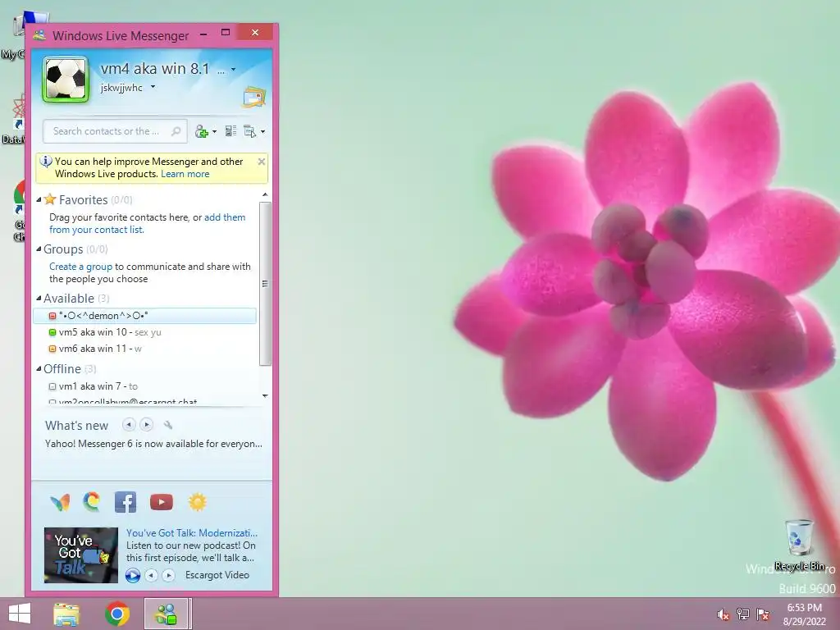
Task: Click the Learn more link
Action: tap(185, 174)
